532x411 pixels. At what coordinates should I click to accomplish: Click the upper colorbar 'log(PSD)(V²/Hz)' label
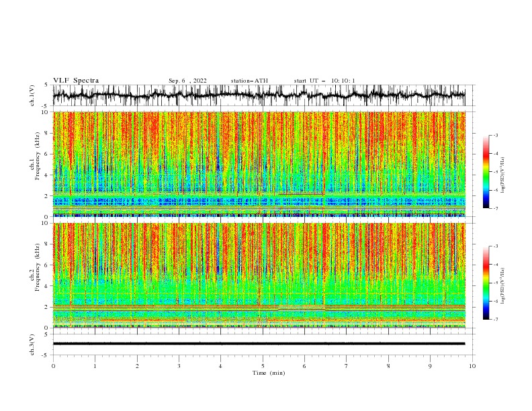502,175
